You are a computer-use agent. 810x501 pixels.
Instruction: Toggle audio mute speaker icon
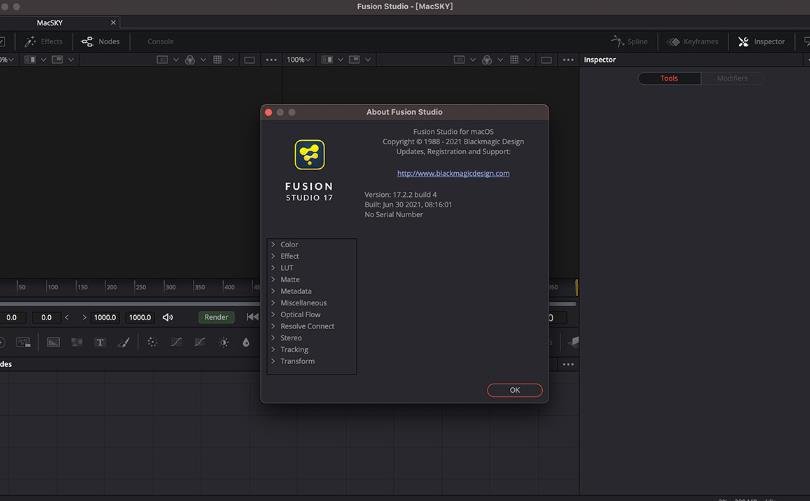click(x=168, y=317)
